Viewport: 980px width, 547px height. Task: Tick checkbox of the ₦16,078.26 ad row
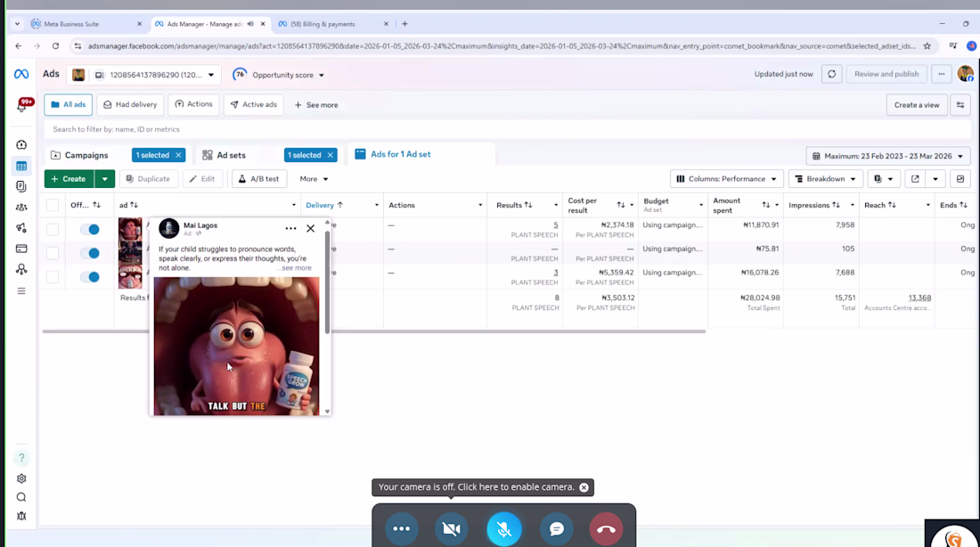point(53,277)
